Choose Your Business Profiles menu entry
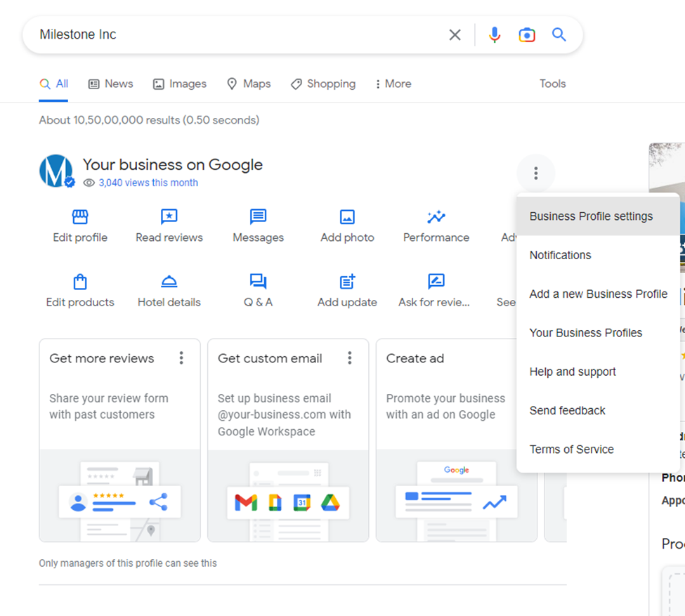 (x=598, y=333)
